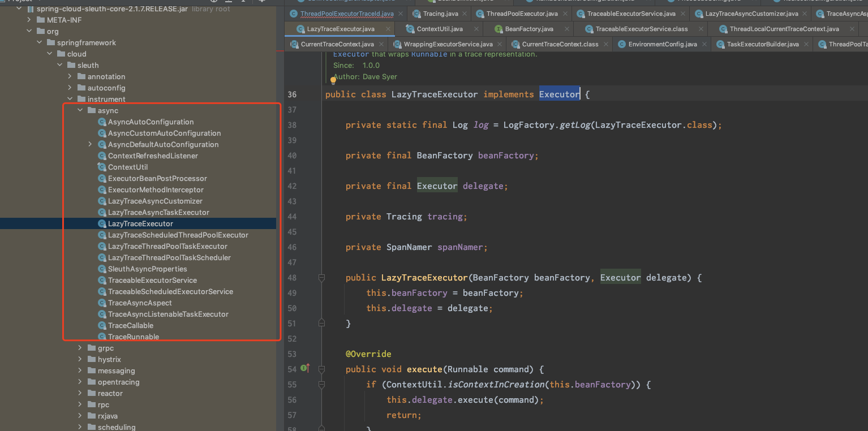Click the hystrix folder icon
Image resolution: width=868 pixels, height=431 pixels.
tap(92, 360)
